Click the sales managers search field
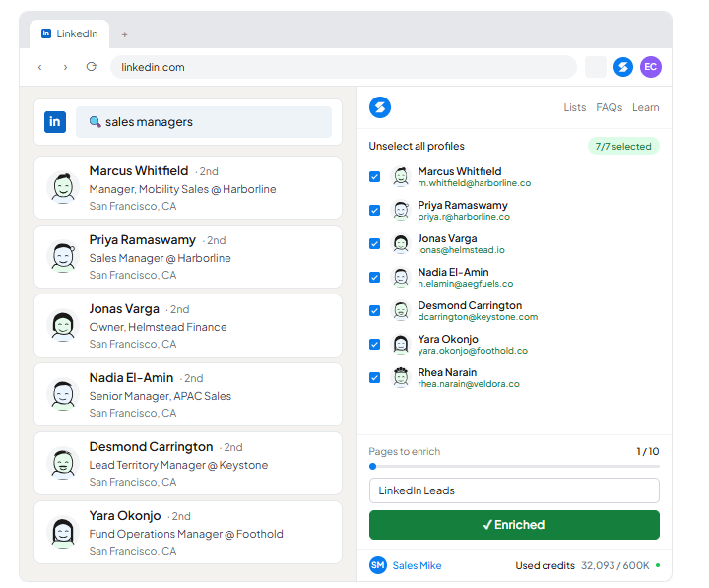709x588 pixels. tap(204, 122)
